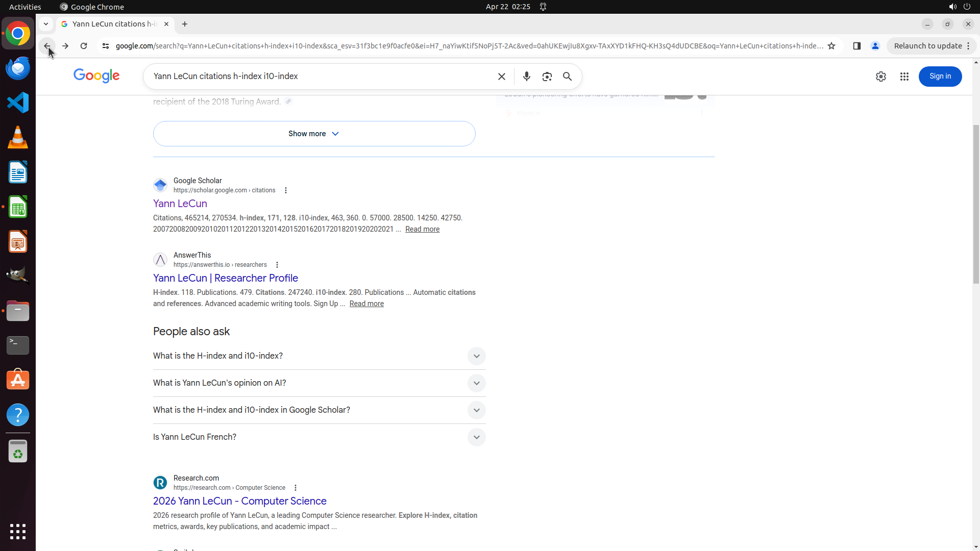Screen dimensions: 980x551
Task: Click the Sign in button
Action: (x=940, y=77)
